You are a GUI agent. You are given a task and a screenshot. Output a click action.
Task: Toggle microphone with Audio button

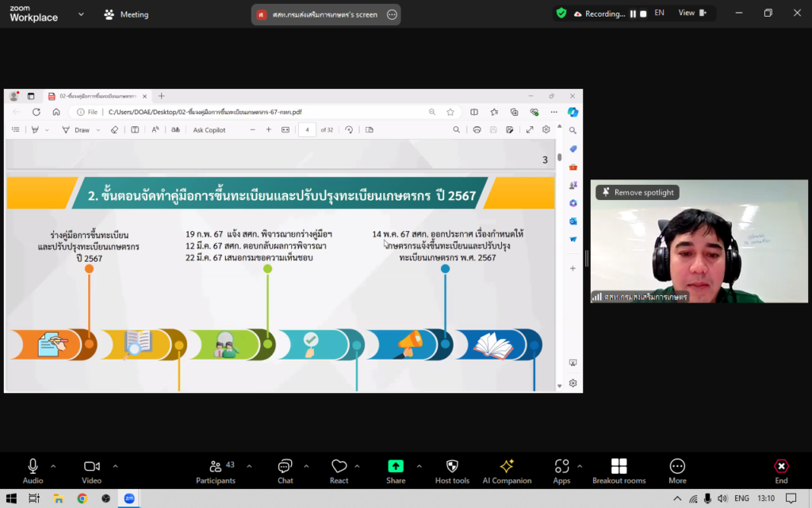coord(33,471)
